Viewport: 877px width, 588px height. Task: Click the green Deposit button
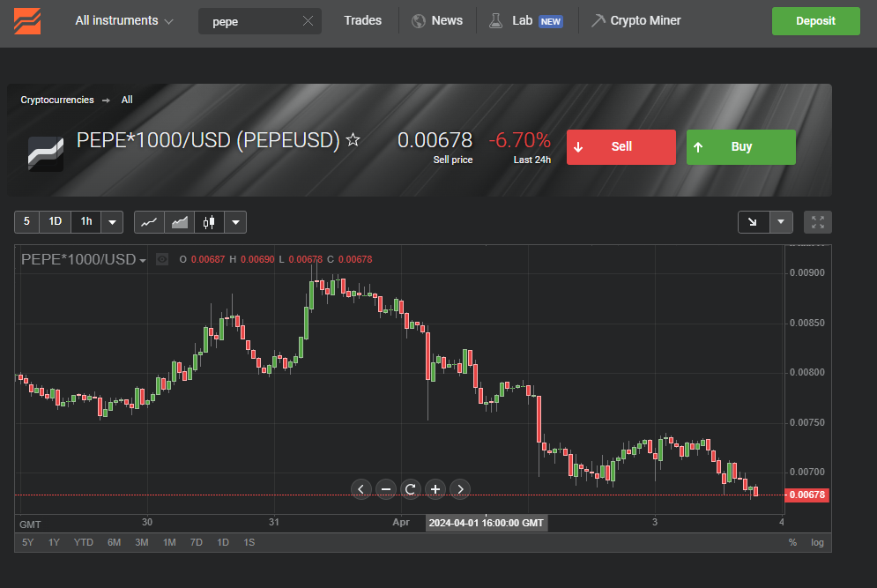click(815, 21)
